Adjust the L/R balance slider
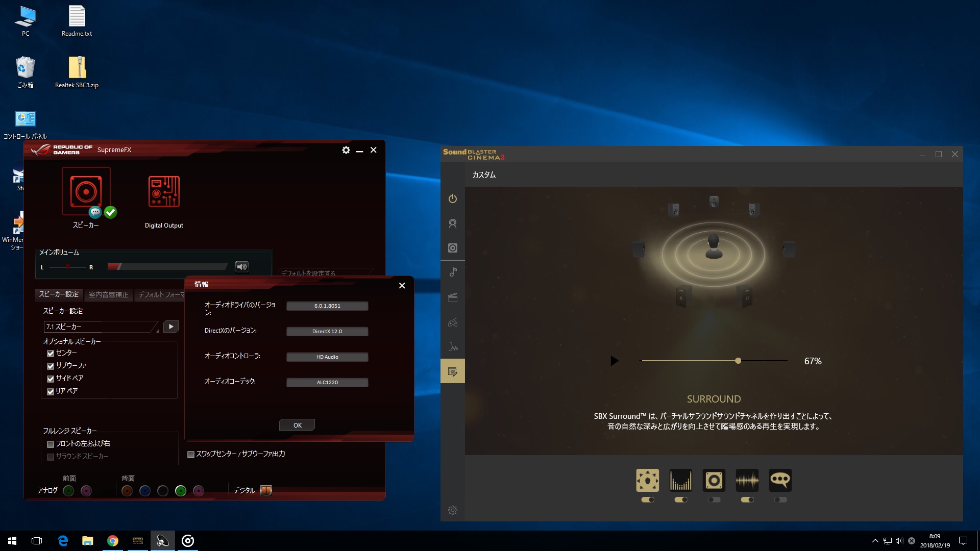 68,266
